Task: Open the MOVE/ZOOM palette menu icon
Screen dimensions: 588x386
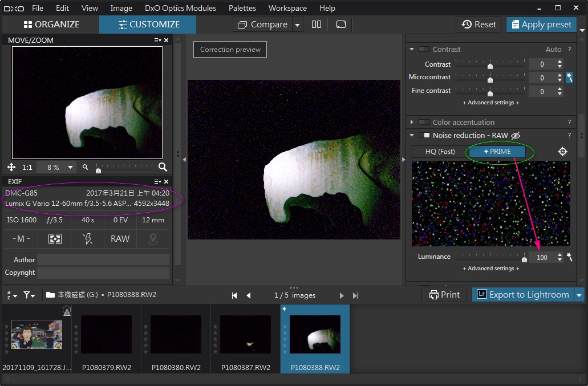Action: 157,40
